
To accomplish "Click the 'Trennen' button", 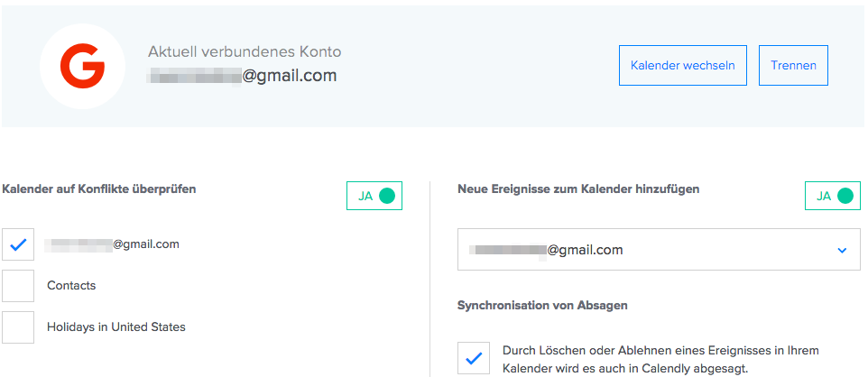I will pyautogui.click(x=793, y=65).
